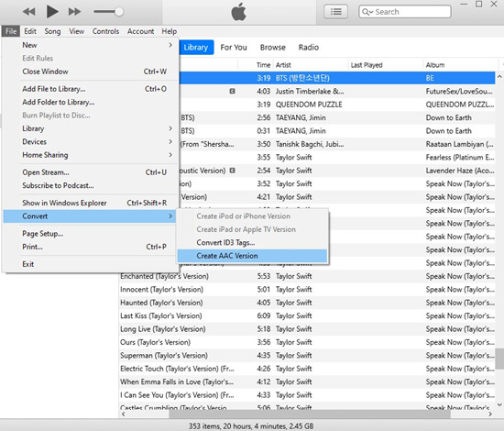Choose Open Stream

90,172
